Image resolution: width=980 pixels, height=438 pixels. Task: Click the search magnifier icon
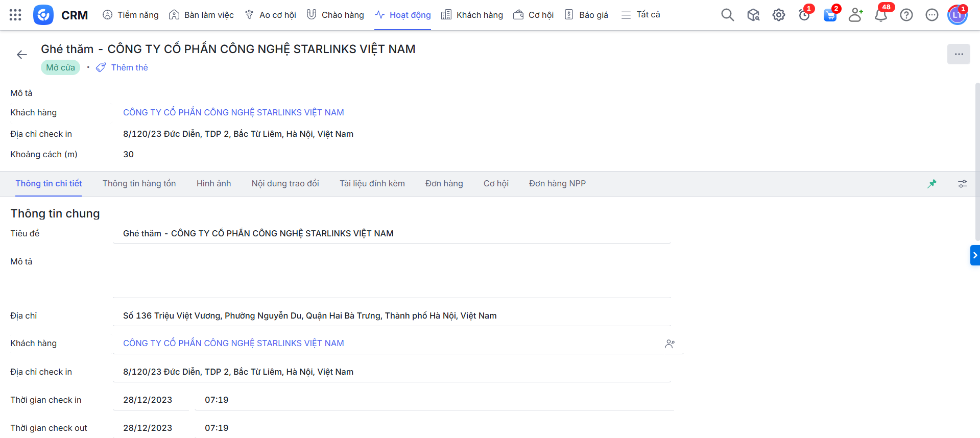point(727,15)
